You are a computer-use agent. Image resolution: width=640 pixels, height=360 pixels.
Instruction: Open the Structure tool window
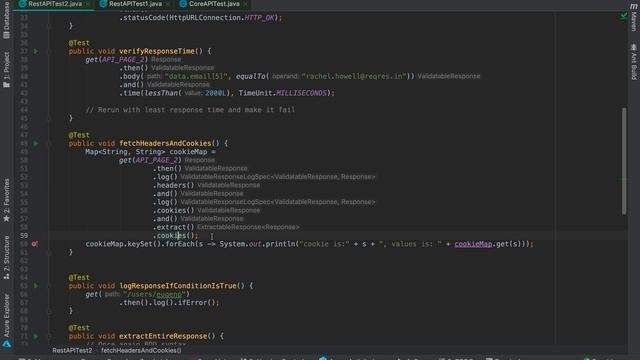pyautogui.click(x=6, y=258)
